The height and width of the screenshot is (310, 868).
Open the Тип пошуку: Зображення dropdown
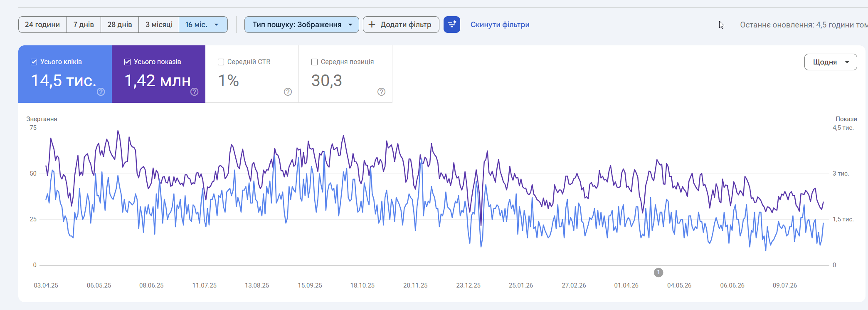click(x=302, y=25)
